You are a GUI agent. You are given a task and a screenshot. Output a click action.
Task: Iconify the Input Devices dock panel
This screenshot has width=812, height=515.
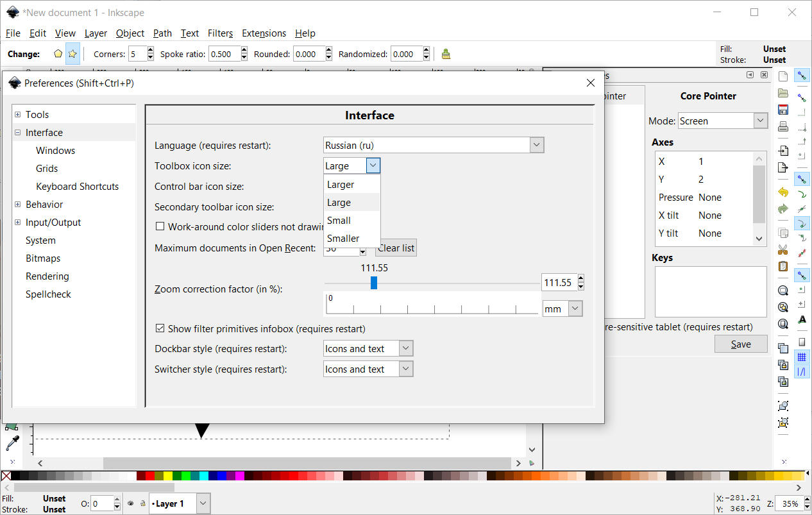click(x=750, y=75)
